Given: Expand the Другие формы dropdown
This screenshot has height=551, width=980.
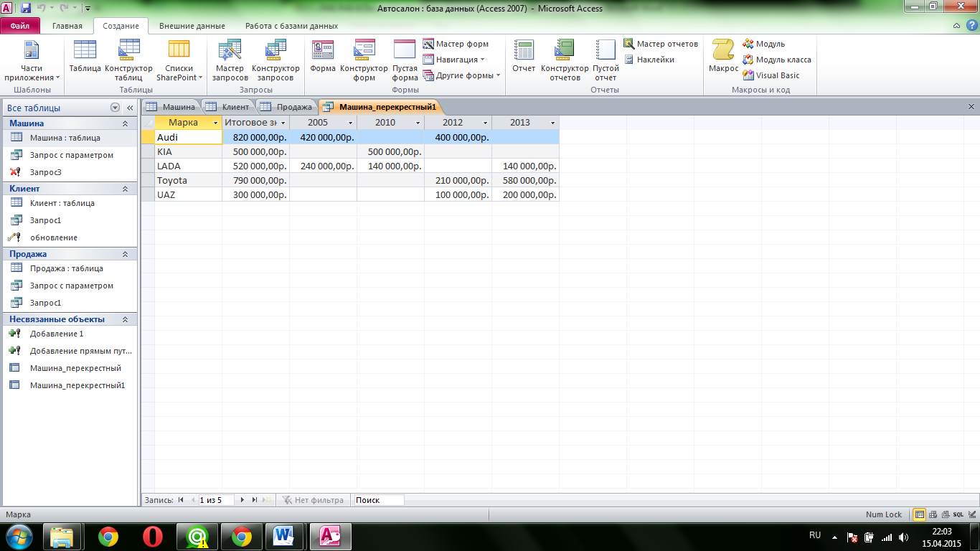Looking at the screenshot, I should [x=462, y=75].
